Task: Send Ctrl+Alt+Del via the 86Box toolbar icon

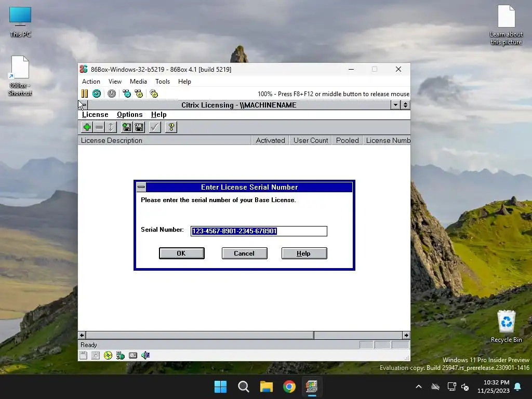Action: (x=127, y=94)
